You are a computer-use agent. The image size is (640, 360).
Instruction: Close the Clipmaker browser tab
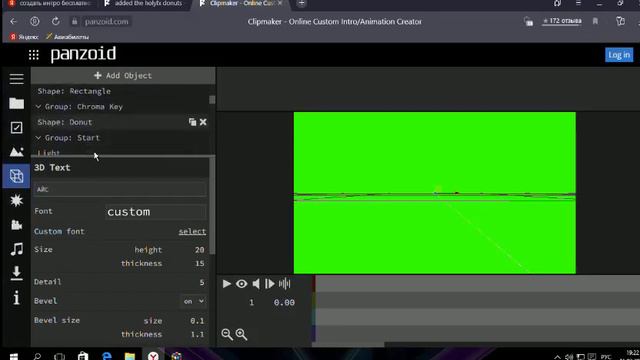click(280, 3)
